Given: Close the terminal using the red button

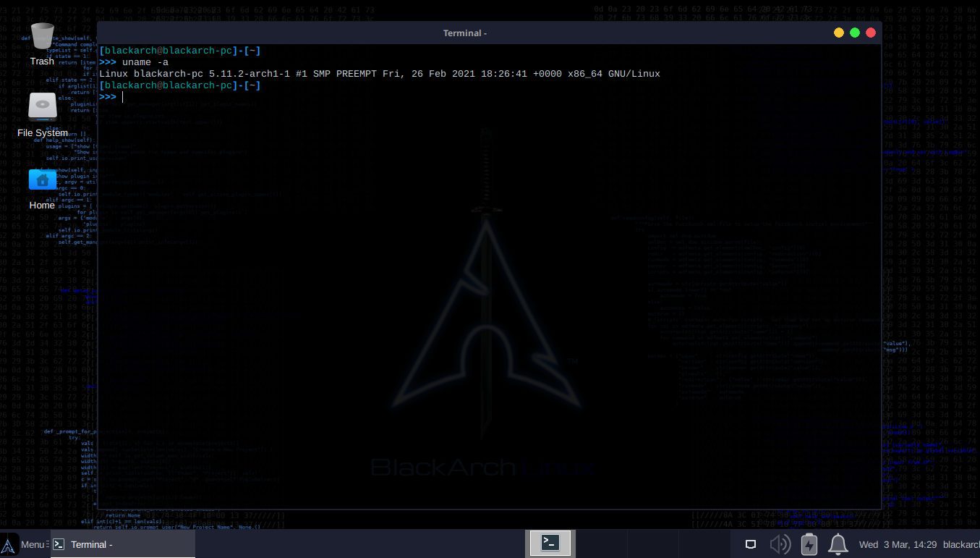Looking at the screenshot, I should (871, 33).
